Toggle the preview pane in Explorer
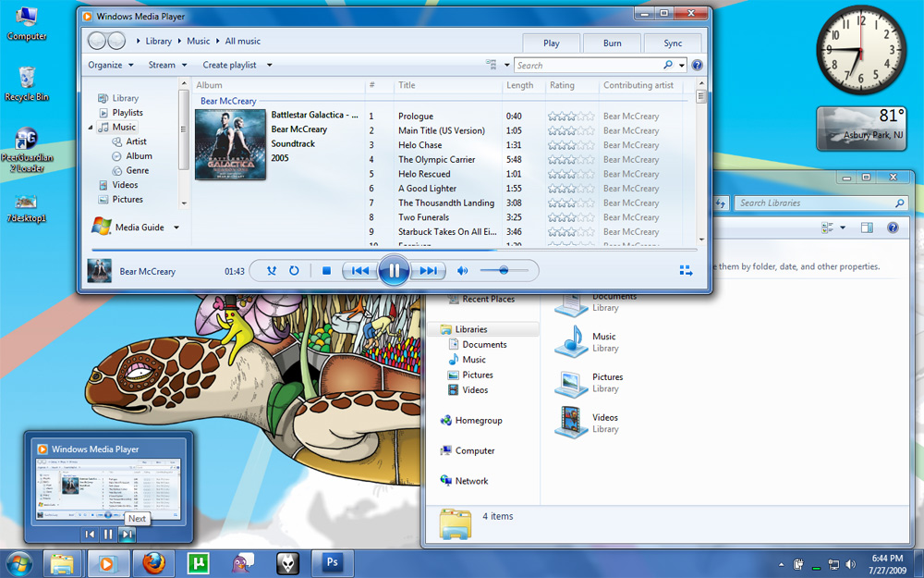 [x=867, y=228]
